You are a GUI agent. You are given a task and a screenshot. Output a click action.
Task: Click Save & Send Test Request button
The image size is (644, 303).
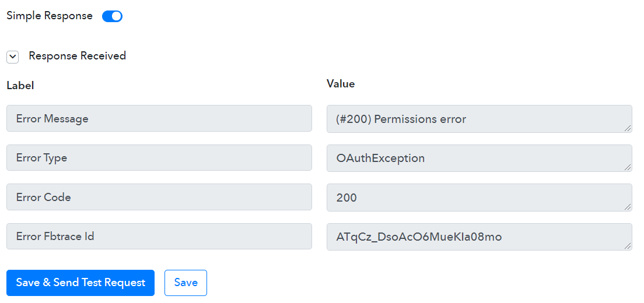80,283
